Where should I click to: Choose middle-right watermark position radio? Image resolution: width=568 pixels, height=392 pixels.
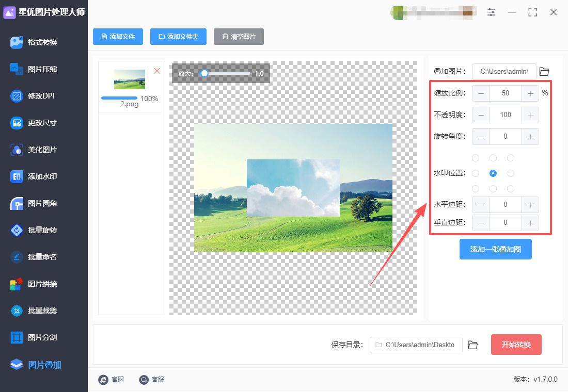(511, 173)
